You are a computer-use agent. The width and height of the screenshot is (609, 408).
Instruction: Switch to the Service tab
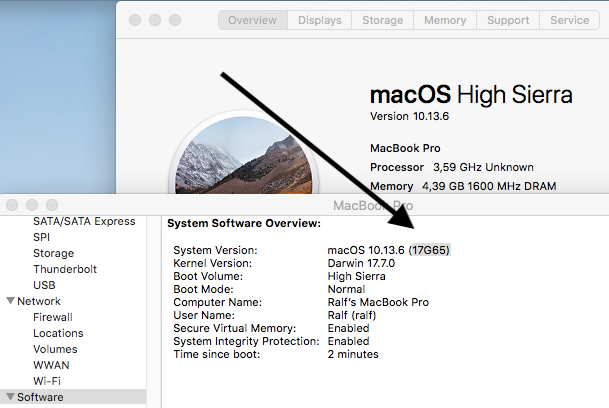570,20
